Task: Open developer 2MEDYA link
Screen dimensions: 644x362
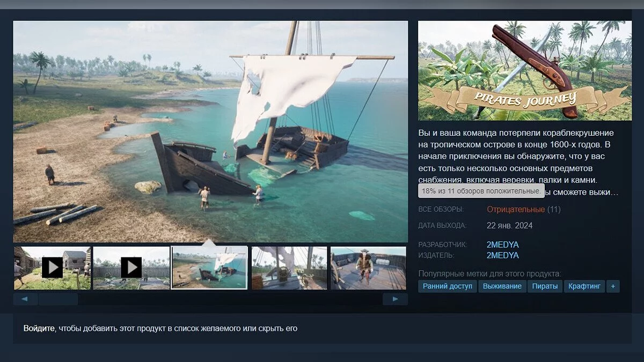Action: pos(503,245)
